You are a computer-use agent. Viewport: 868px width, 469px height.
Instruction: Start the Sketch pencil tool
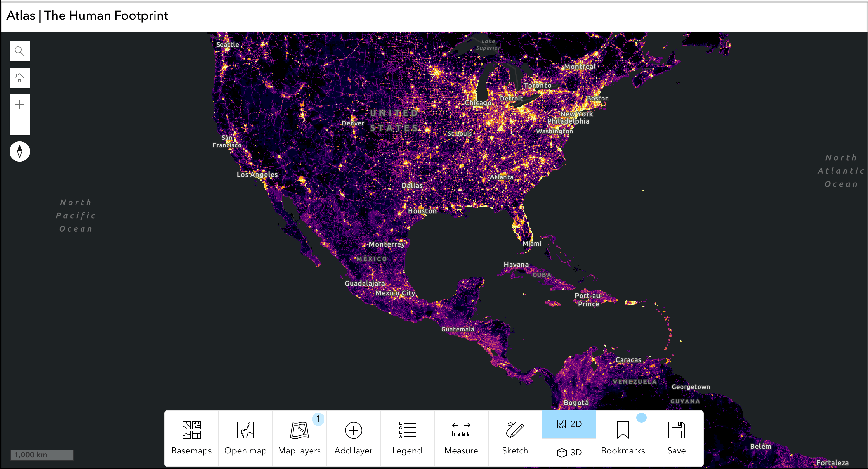[515, 438]
